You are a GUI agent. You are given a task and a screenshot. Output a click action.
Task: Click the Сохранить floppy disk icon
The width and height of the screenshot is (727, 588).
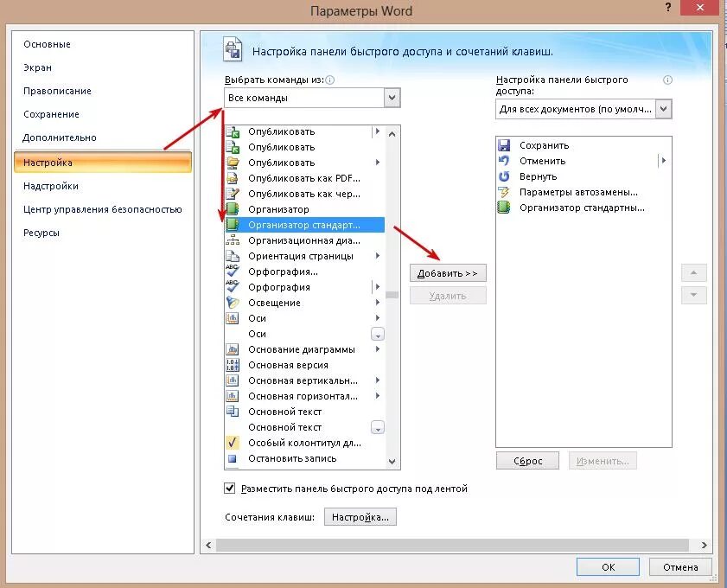tap(504, 145)
